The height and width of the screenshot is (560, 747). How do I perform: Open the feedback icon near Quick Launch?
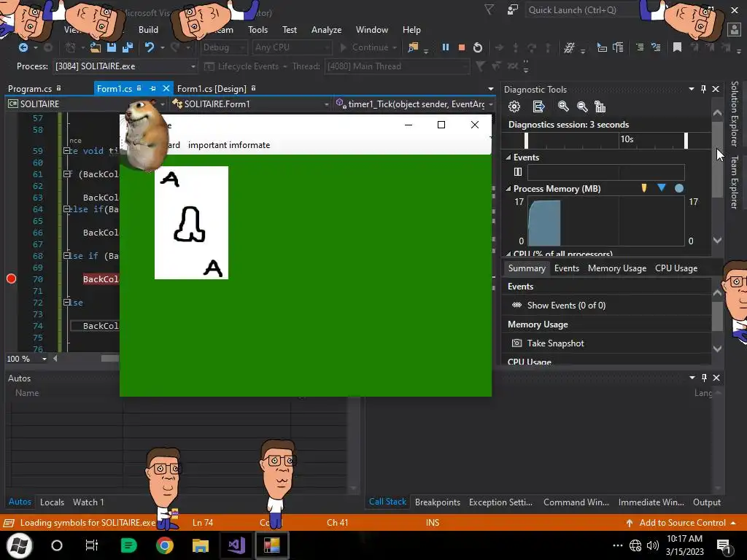point(513,10)
